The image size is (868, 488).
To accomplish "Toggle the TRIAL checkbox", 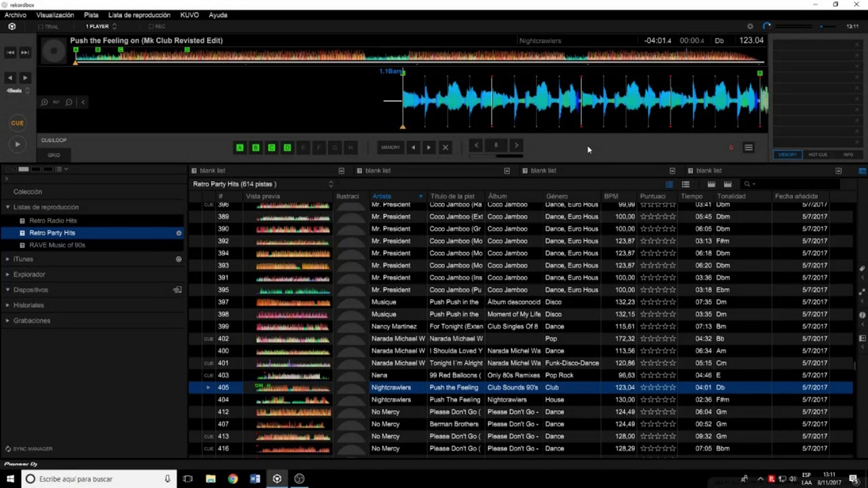I will click(x=41, y=26).
